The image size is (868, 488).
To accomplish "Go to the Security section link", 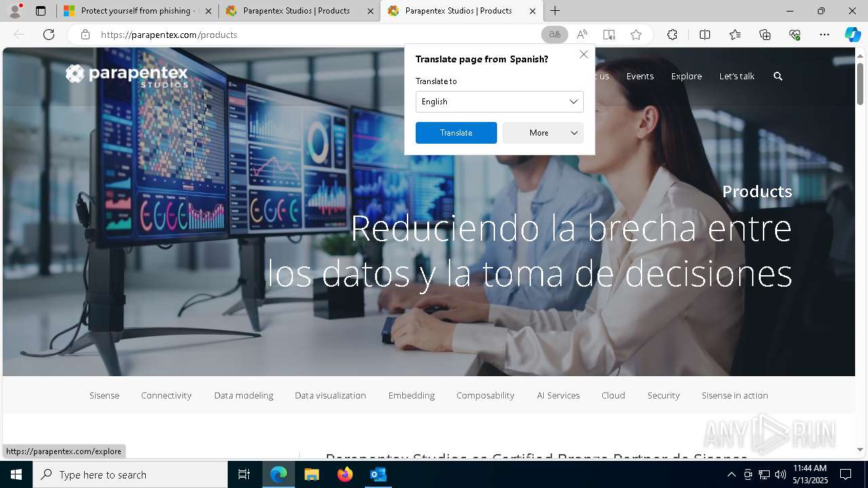I will coord(663,395).
